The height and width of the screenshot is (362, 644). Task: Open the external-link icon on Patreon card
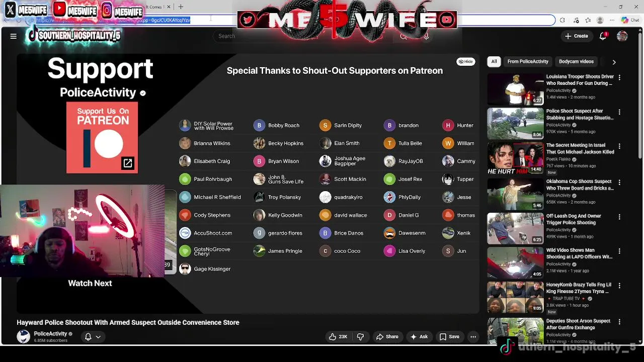click(x=128, y=163)
